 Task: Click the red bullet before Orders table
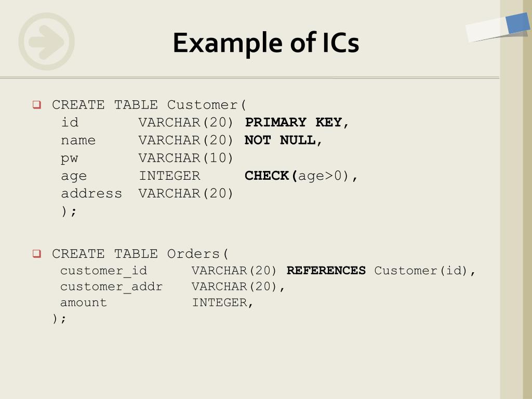click(37, 254)
